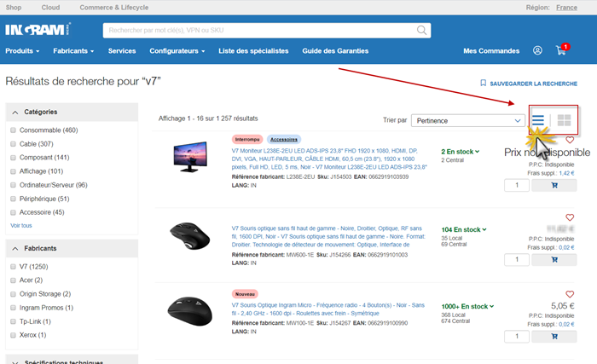
Task: Open the Produits menu dropdown
Action: pos(22,51)
